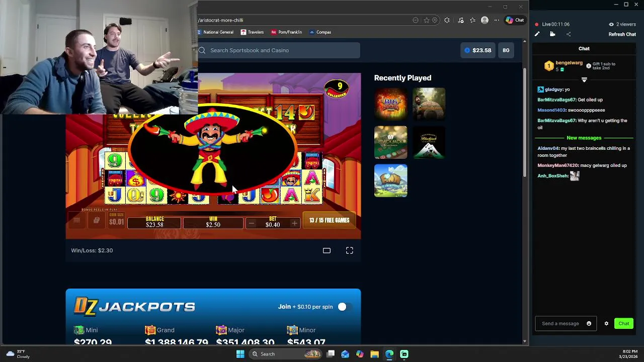Open the browser profile avatar
This screenshot has height=362, width=644.
coord(485,20)
